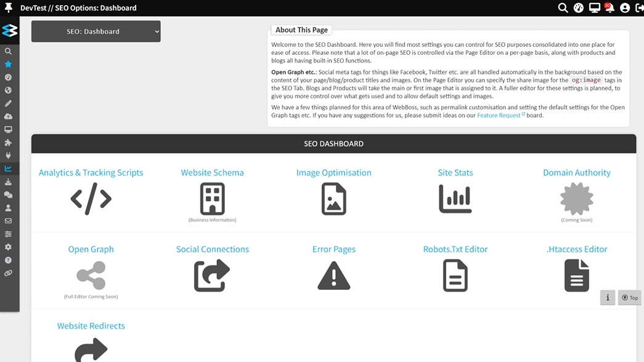644x362 pixels.
Task: Open the gear settings icon in sidebar
Action: click(9, 246)
